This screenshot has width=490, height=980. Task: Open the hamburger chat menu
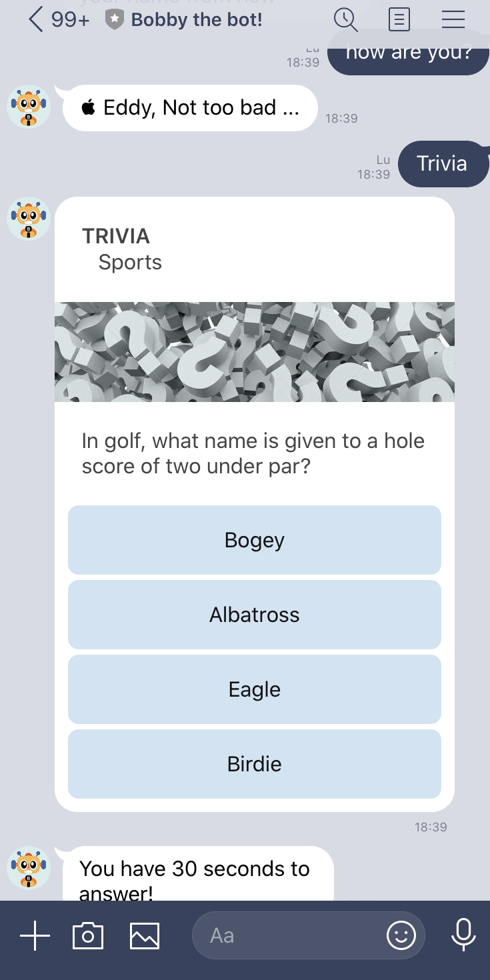[453, 19]
